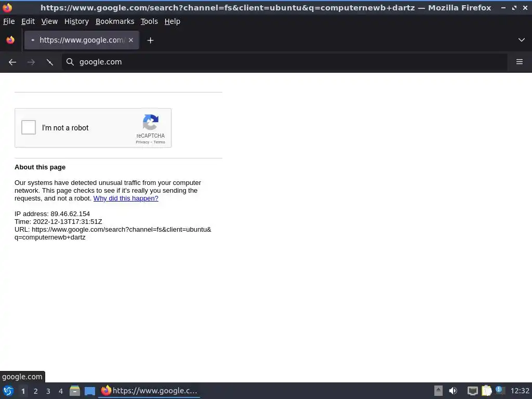Viewport: 532px width, 399px height.
Task: Switch to workspace 1
Action: [23, 391]
